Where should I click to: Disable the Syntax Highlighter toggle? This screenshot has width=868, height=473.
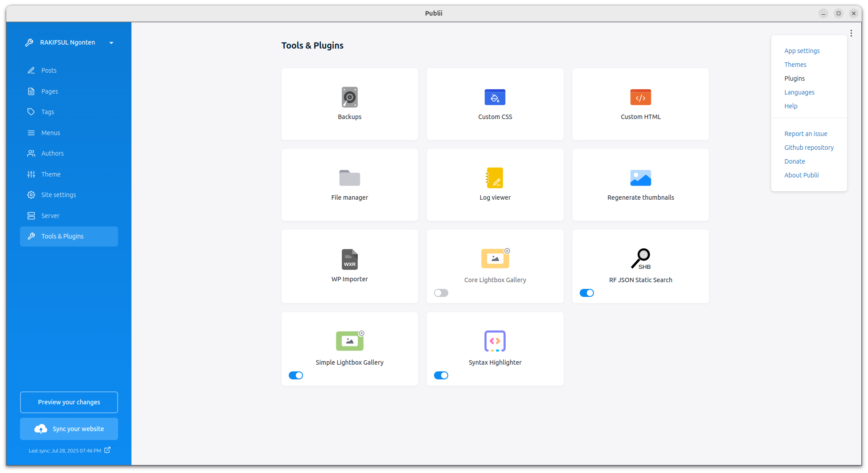coord(441,375)
